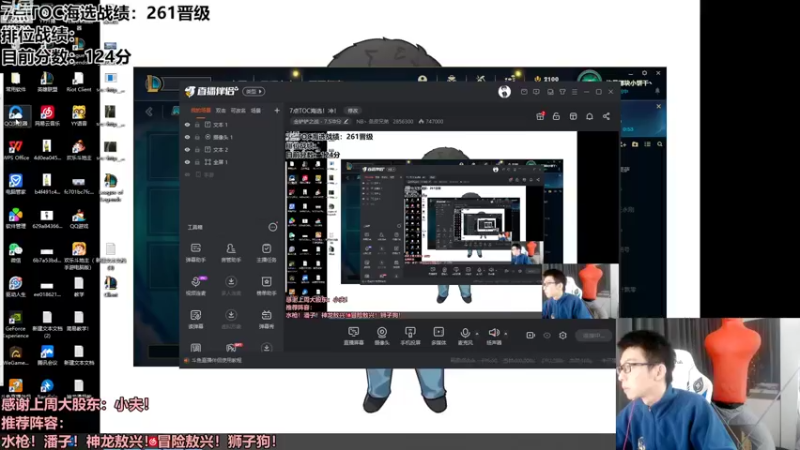Screen dimensions: 800x450
Task: Open the 弹幕秀 tool in the toolbox
Action: [x=266, y=319]
